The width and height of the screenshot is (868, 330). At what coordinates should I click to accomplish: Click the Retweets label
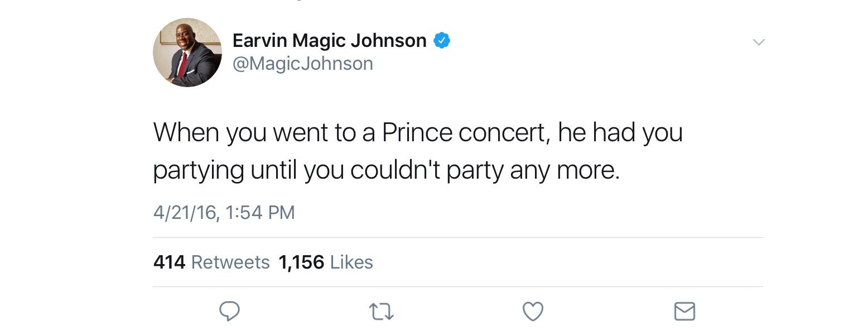click(230, 262)
